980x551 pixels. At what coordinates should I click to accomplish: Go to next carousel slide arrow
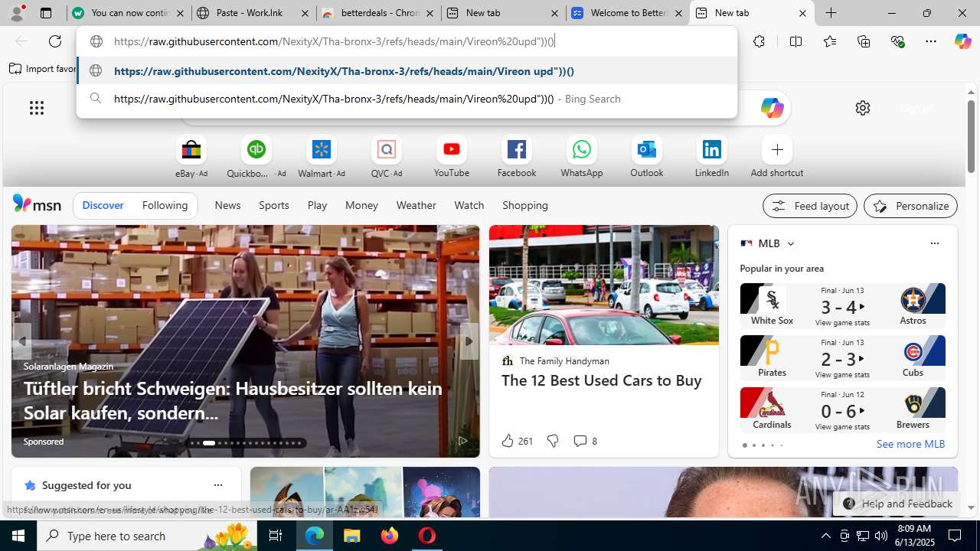coord(469,341)
